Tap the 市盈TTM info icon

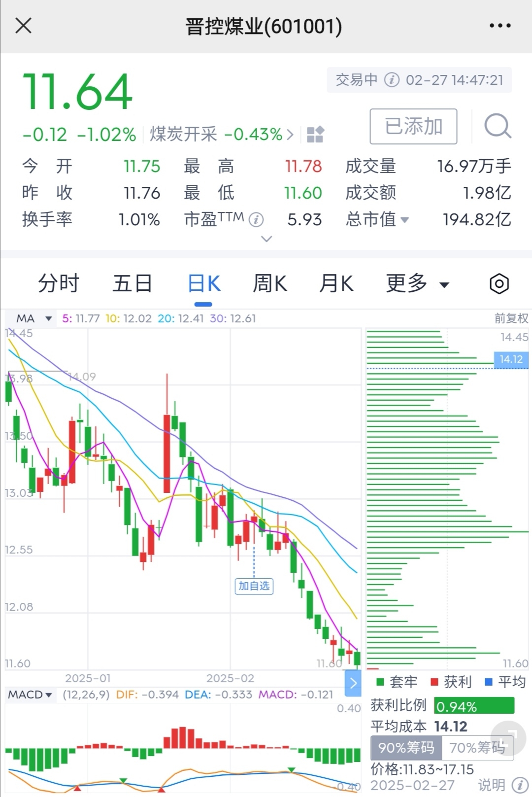click(256, 219)
